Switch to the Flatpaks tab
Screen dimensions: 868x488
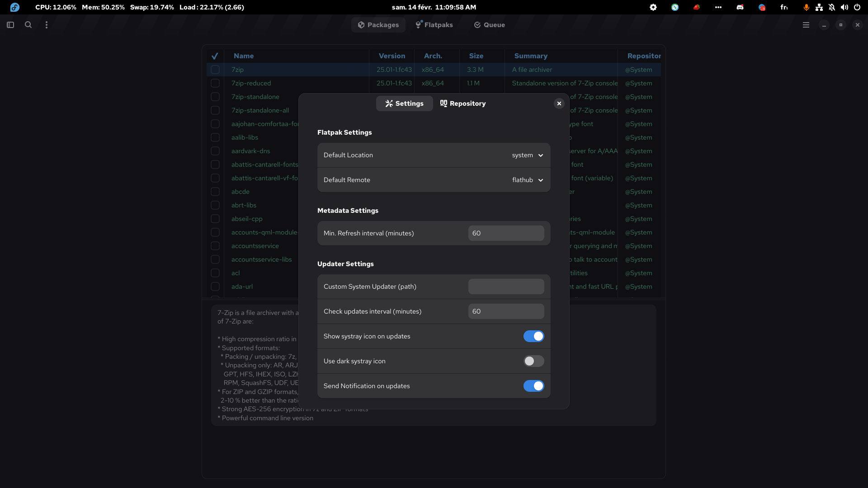tap(434, 25)
